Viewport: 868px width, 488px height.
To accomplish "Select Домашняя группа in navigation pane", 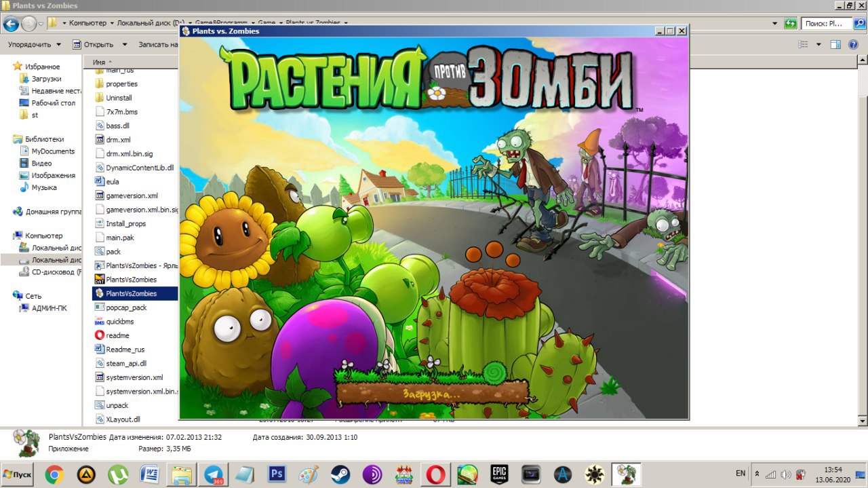I will [x=47, y=212].
